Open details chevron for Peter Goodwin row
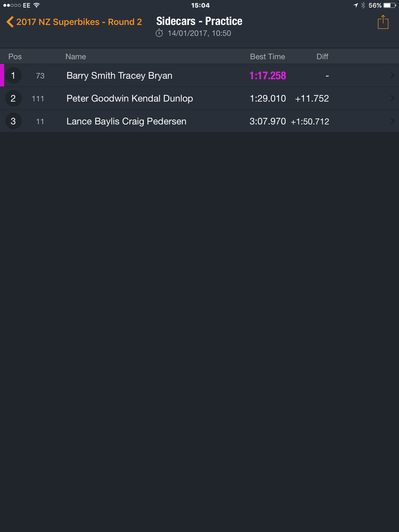 pyautogui.click(x=393, y=98)
